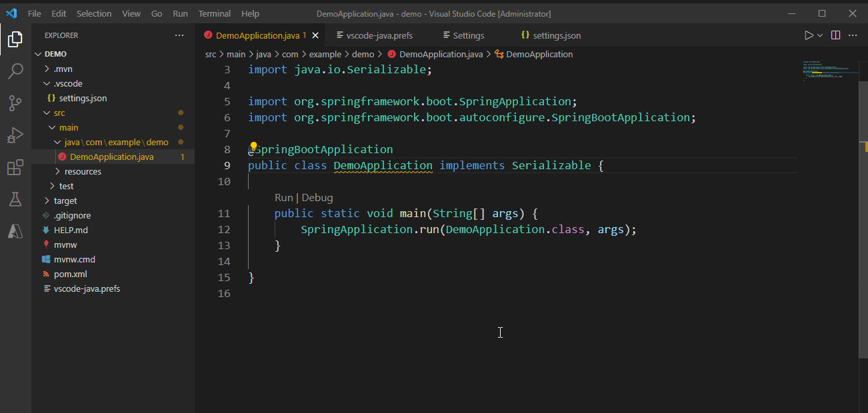Open the Azure view in activity bar
Viewport: 868px width, 413px height.
15,231
